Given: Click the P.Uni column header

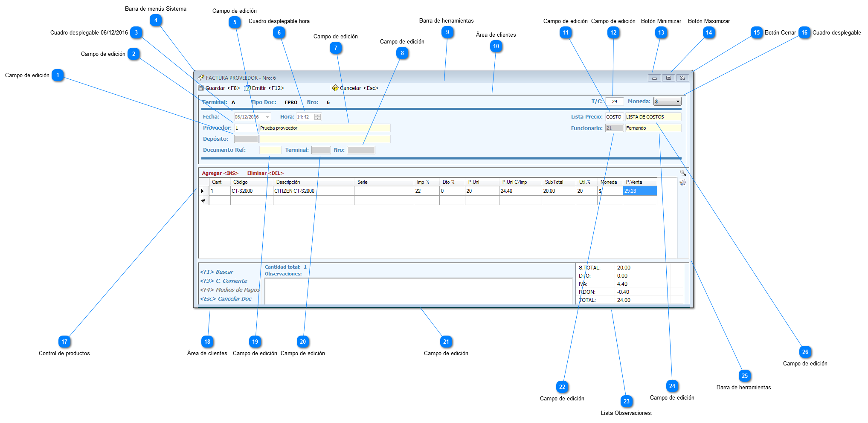Looking at the screenshot, I should point(482,182).
